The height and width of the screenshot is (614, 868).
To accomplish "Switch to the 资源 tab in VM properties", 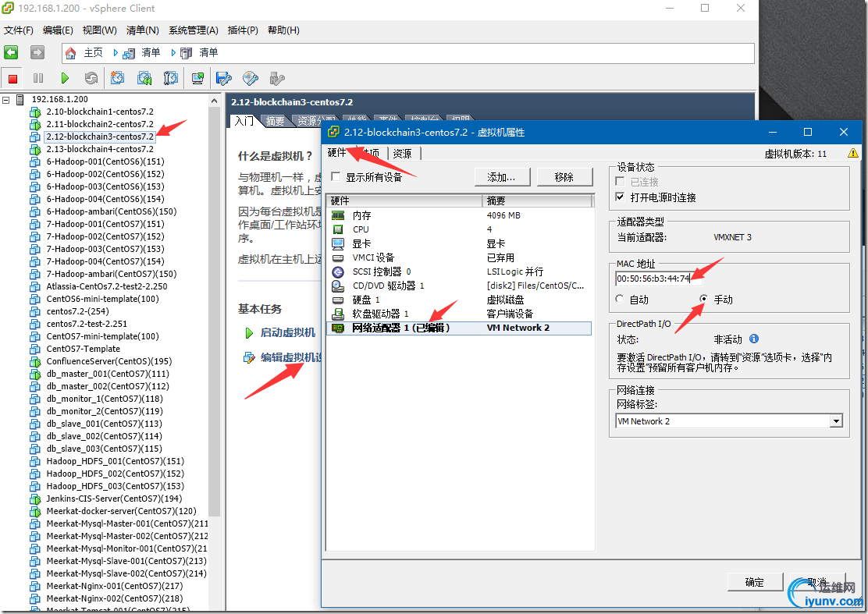I will pyautogui.click(x=403, y=153).
